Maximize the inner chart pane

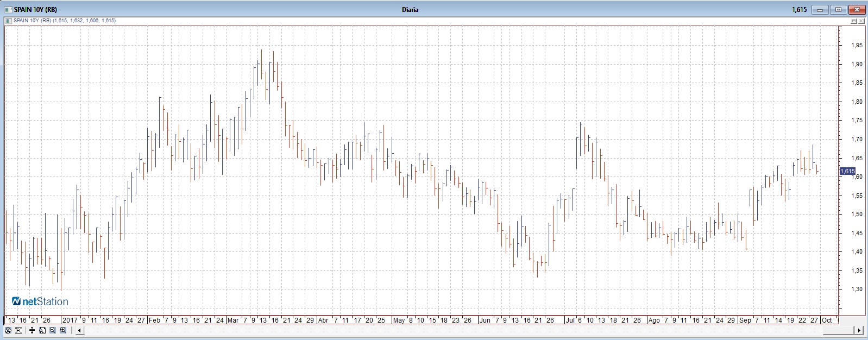tap(854, 21)
